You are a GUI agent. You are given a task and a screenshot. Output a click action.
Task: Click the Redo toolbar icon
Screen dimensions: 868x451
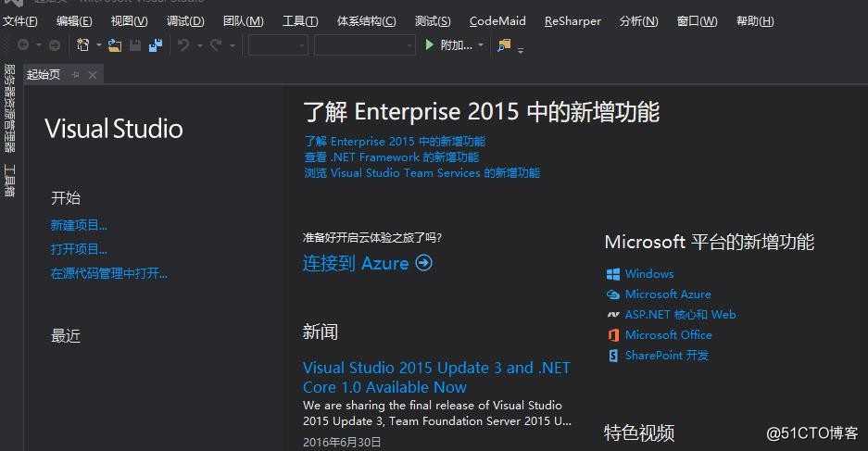pos(215,44)
